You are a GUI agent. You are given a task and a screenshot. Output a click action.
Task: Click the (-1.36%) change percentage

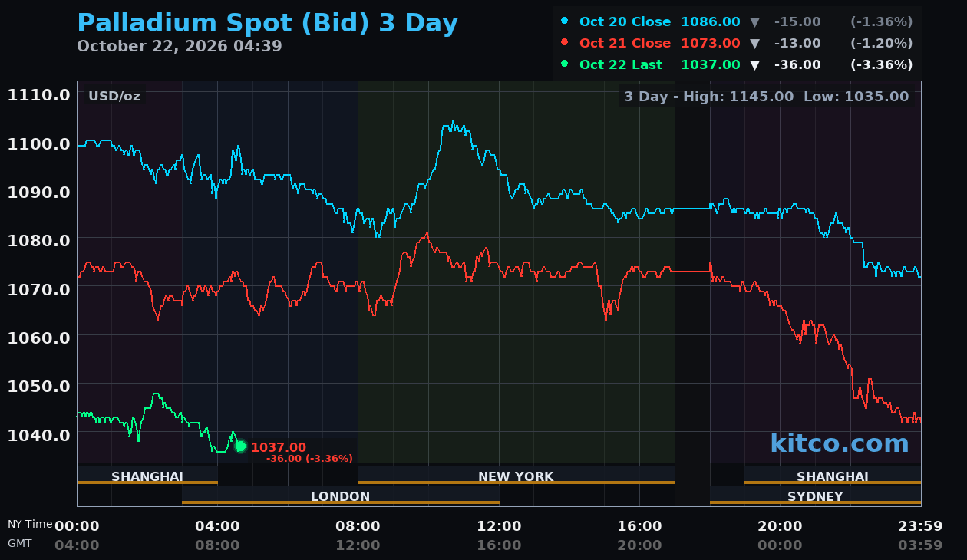[881, 21]
